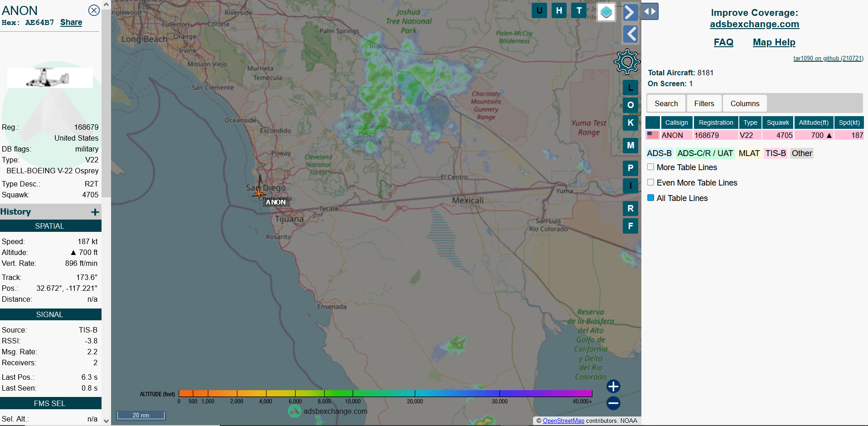Click the info panel scrollbar down arrow
Screen dimensions: 868x426
pos(106,421)
